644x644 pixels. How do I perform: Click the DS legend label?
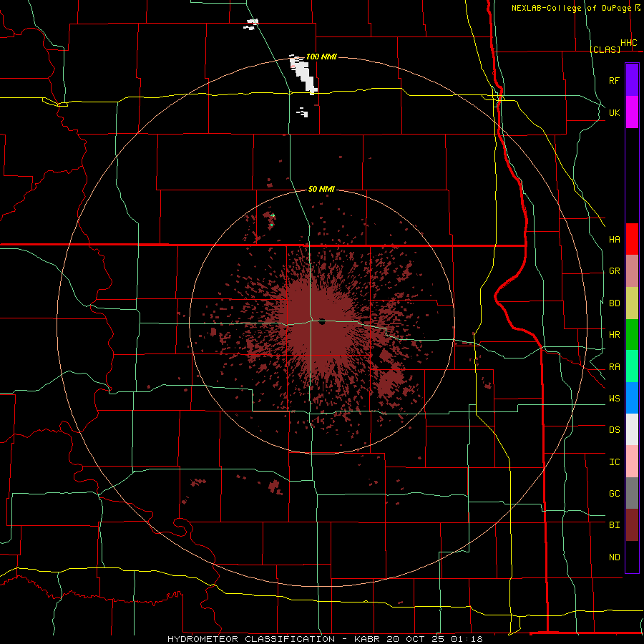coord(615,430)
